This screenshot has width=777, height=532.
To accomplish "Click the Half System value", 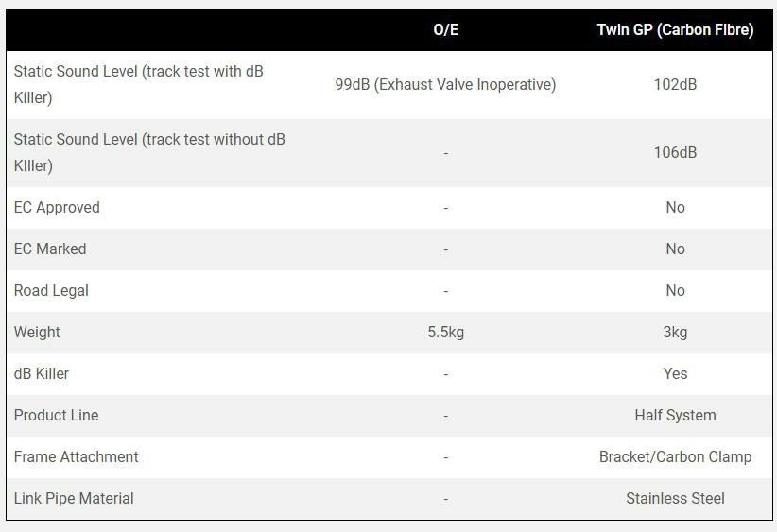I will (675, 416).
